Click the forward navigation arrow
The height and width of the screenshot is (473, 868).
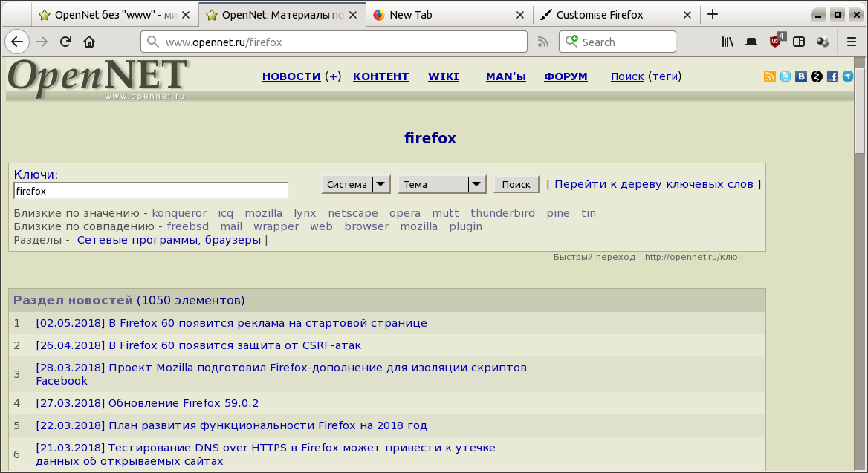[42, 42]
